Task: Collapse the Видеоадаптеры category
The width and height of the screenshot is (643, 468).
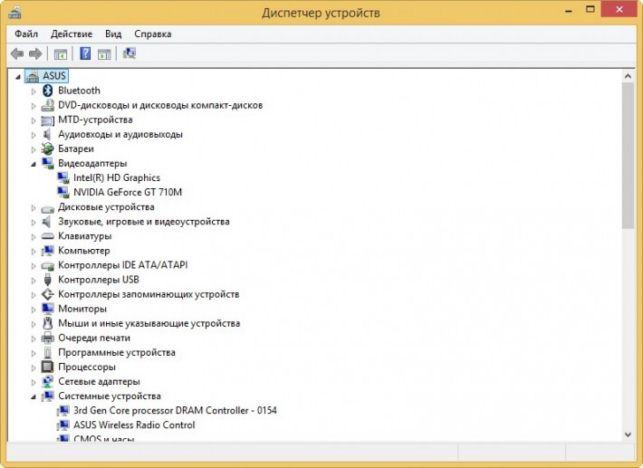Action: point(34,164)
